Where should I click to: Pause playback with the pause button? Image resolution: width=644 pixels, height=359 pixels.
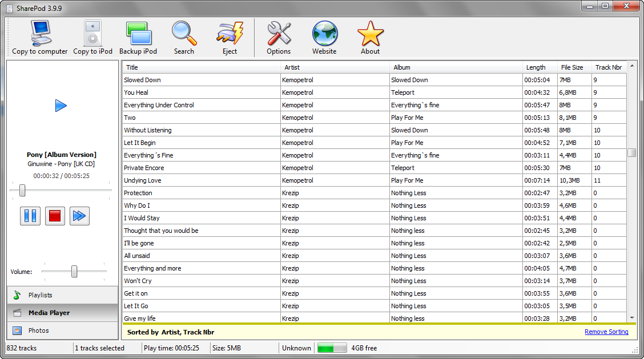click(30, 216)
